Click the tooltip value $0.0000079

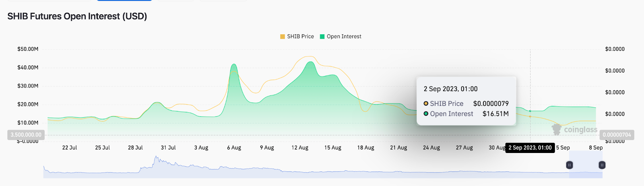[x=491, y=103]
